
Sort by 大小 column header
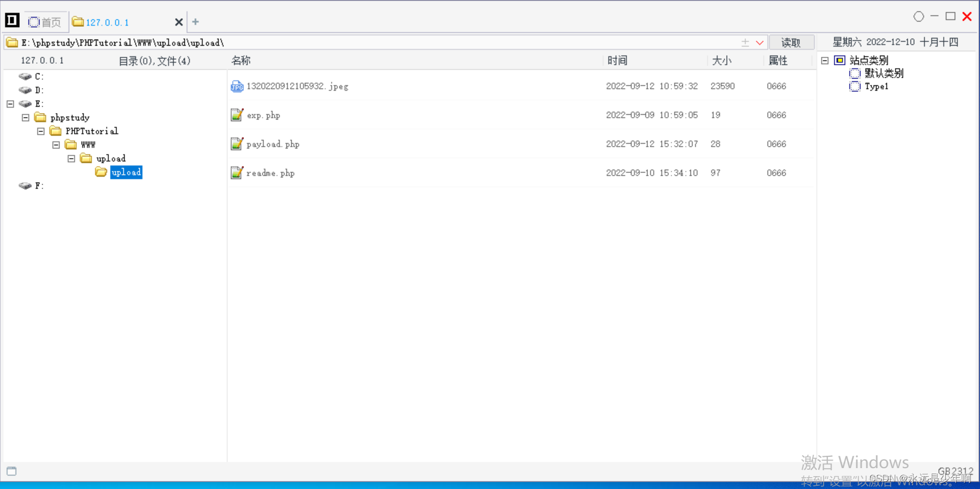pos(721,61)
